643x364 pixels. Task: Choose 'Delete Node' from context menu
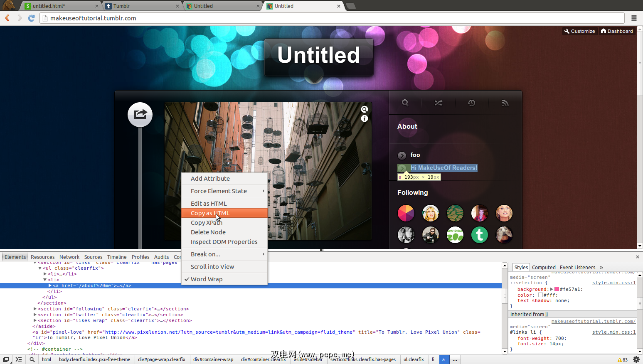tap(224, 232)
